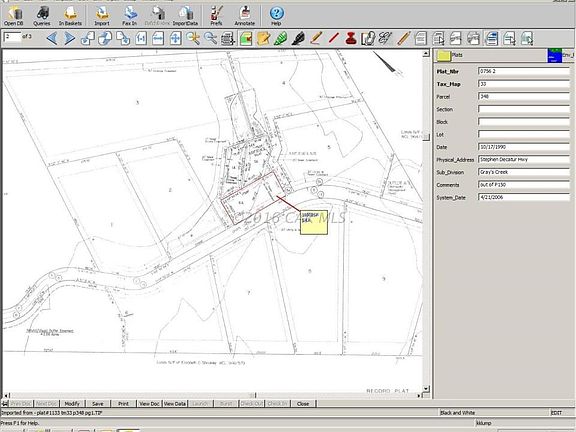Click the Sub_Division field Gray's Creek
The width and height of the screenshot is (576, 432).
pos(524,172)
